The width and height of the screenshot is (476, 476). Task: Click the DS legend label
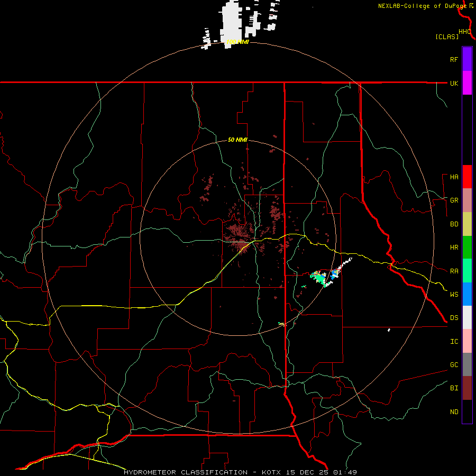(454, 318)
